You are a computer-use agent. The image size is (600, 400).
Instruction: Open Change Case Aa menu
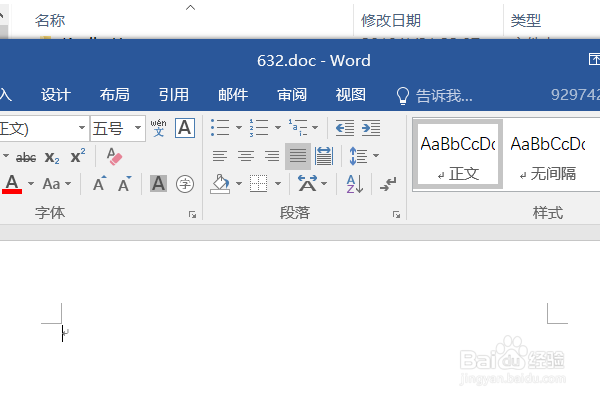[57, 184]
